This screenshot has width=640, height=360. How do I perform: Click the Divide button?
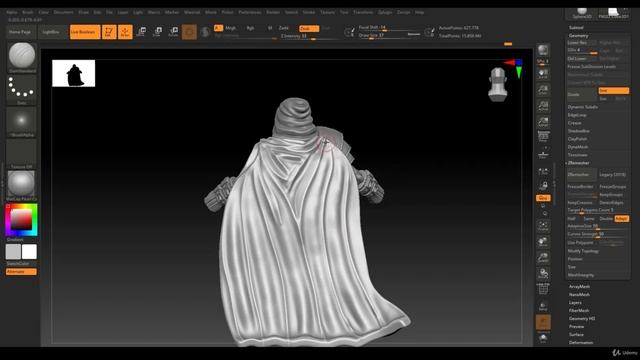coord(581,95)
